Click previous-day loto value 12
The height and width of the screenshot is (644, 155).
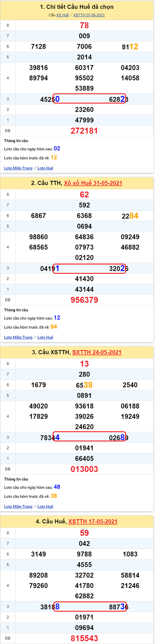pyautogui.click(x=54, y=158)
